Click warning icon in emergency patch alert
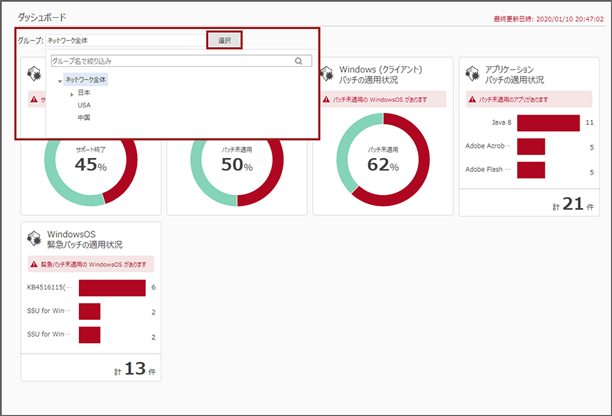The height and width of the screenshot is (416, 612). [x=34, y=265]
